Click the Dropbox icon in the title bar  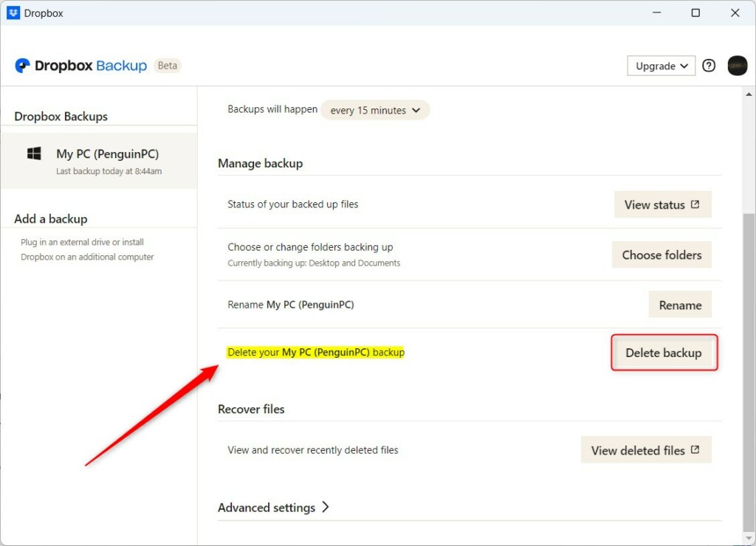(13, 13)
